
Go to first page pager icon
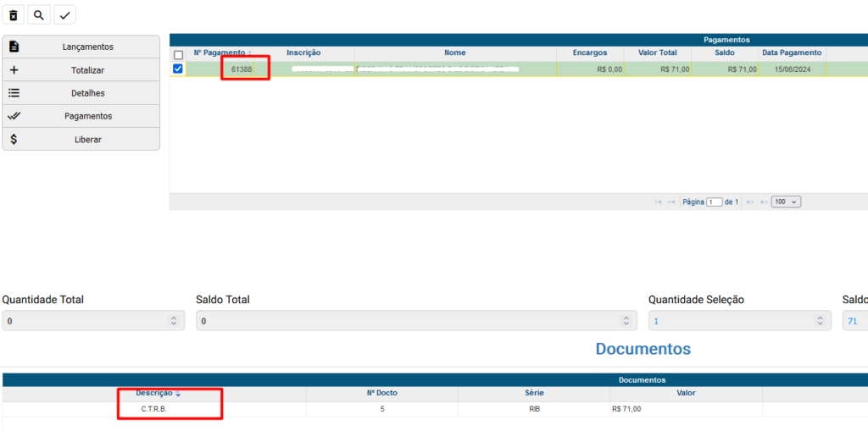tap(658, 202)
